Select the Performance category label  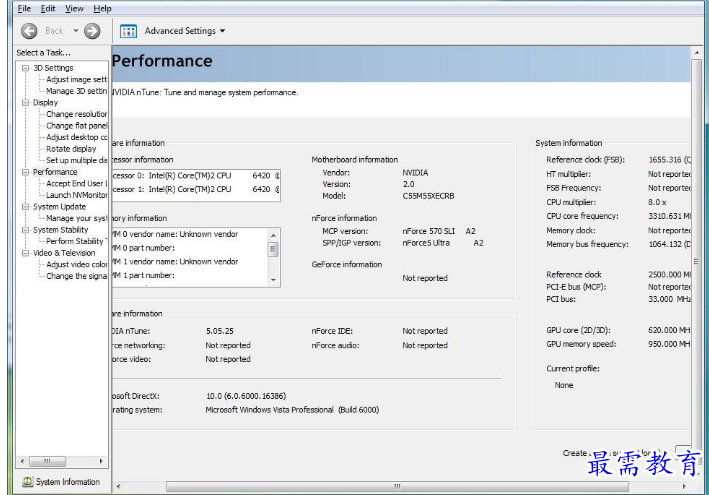point(55,172)
